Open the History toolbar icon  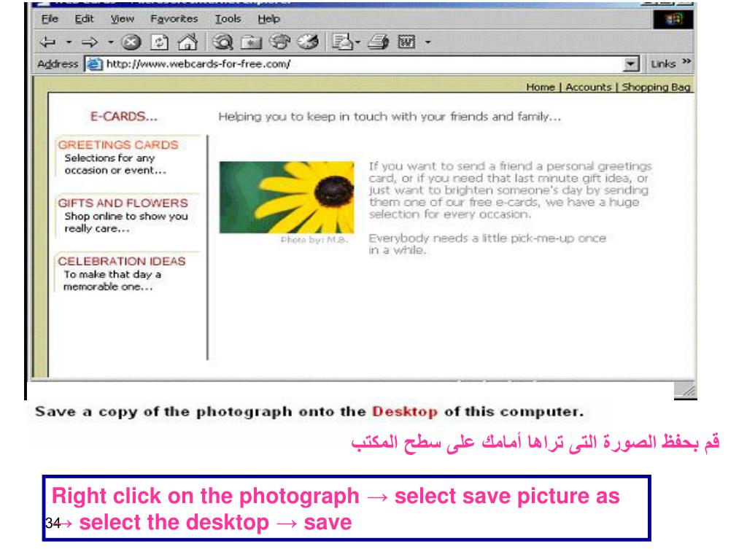click(x=308, y=42)
